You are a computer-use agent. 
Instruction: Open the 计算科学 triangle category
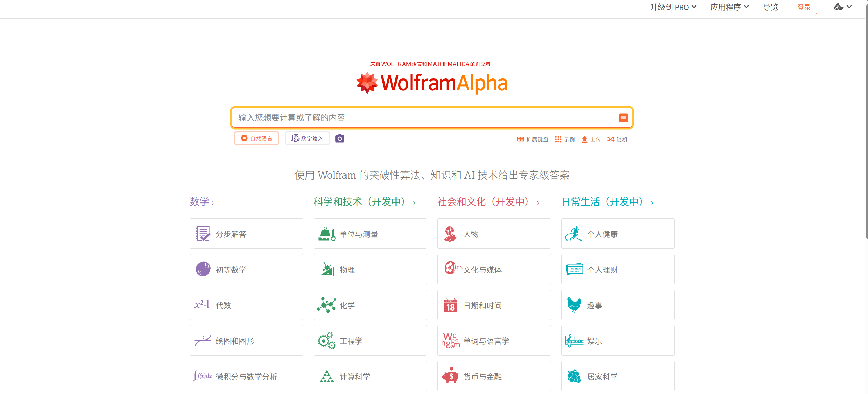370,376
